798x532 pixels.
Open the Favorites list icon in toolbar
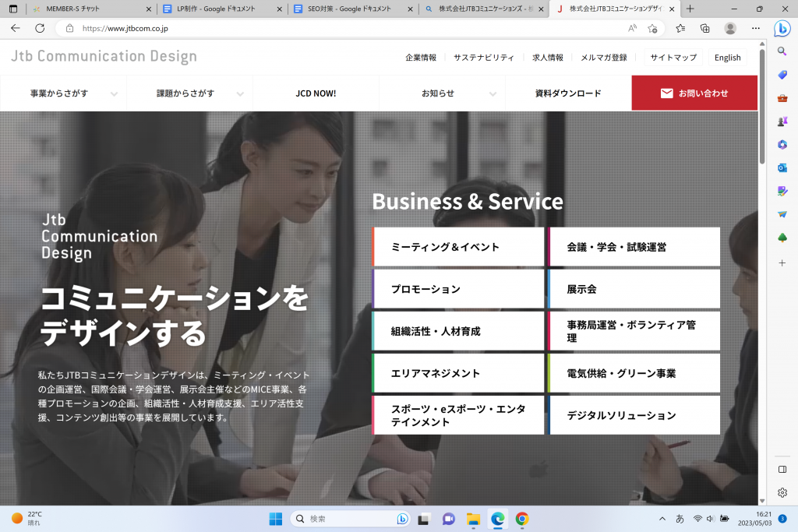(x=680, y=28)
